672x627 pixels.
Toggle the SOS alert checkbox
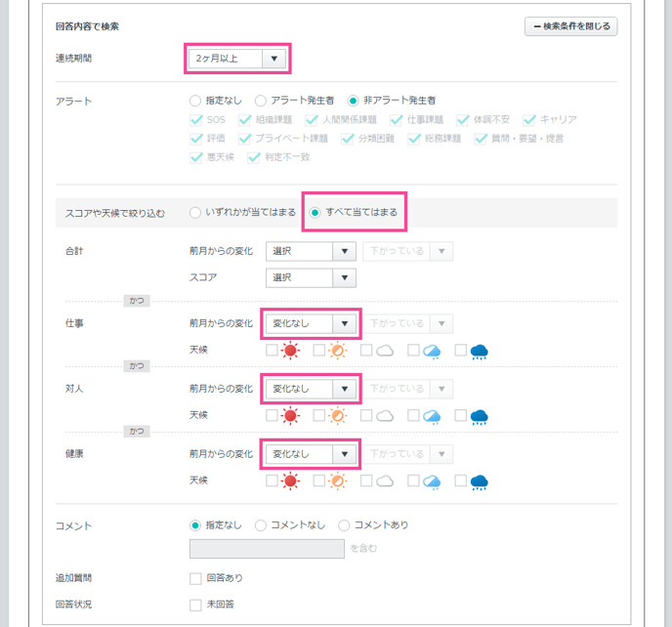click(196, 120)
